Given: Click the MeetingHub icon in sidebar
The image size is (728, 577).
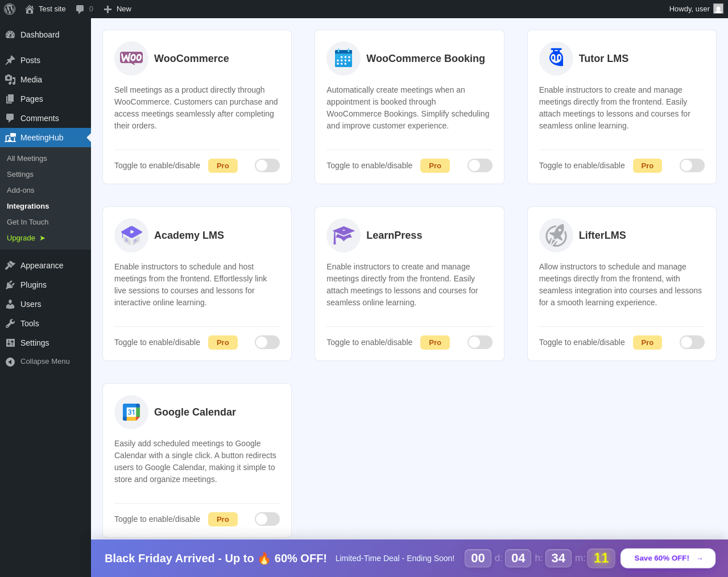Looking at the screenshot, I should tap(10, 138).
